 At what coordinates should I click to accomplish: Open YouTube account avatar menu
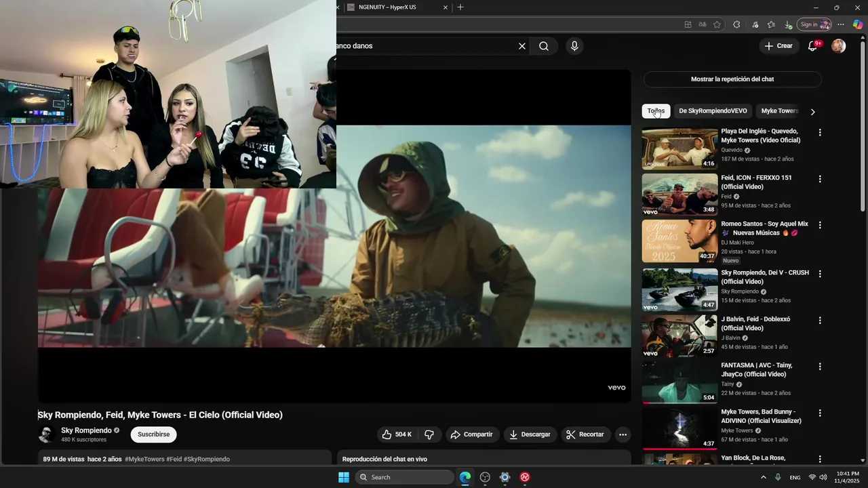[839, 46]
